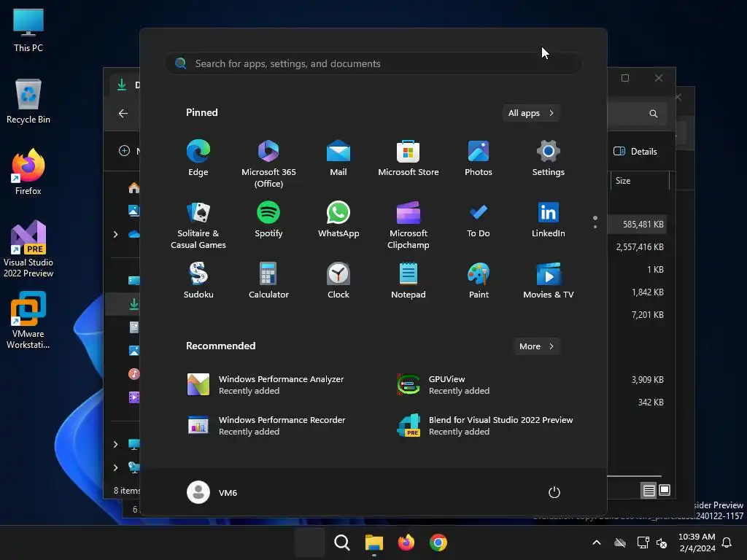747x560 pixels.
Task: Launch Calculator
Action: coord(268,281)
